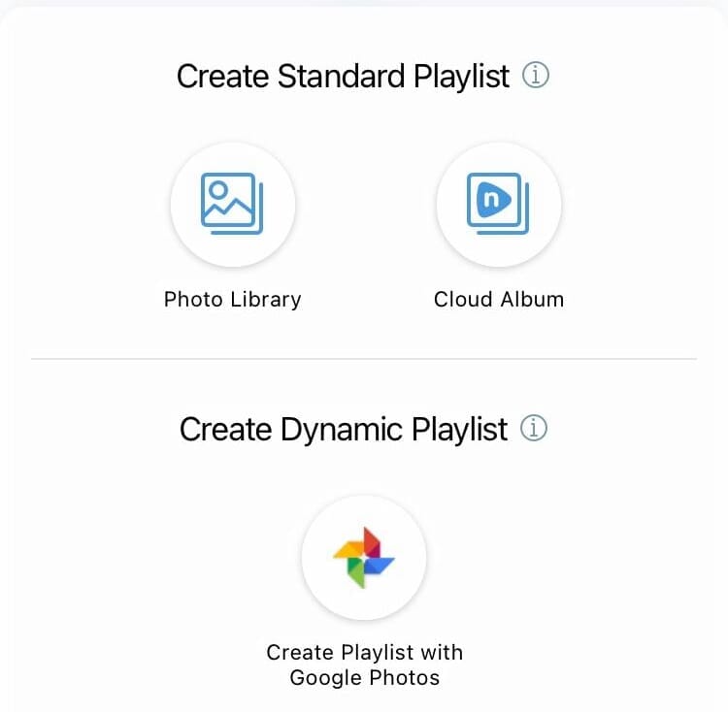Click the Photo Library text label
728x712 pixels.
233,300
